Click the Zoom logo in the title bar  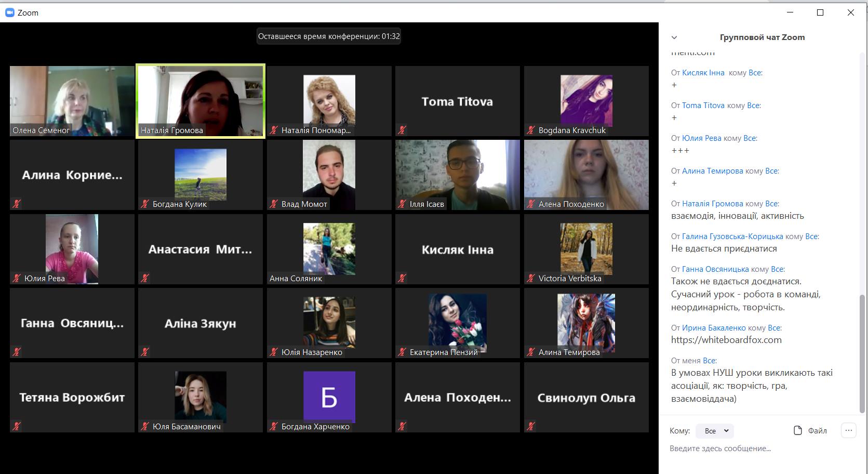click(9, 12)
